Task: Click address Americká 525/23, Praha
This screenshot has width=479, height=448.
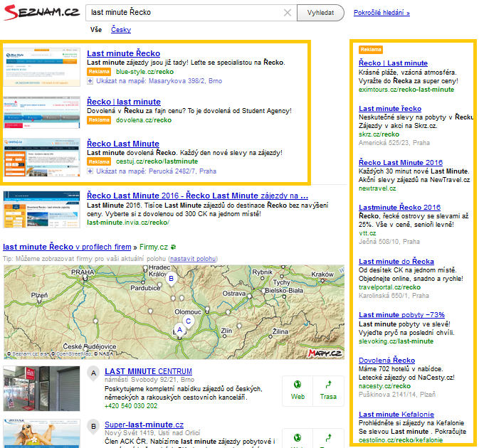Action: click(x=394, y=143)
